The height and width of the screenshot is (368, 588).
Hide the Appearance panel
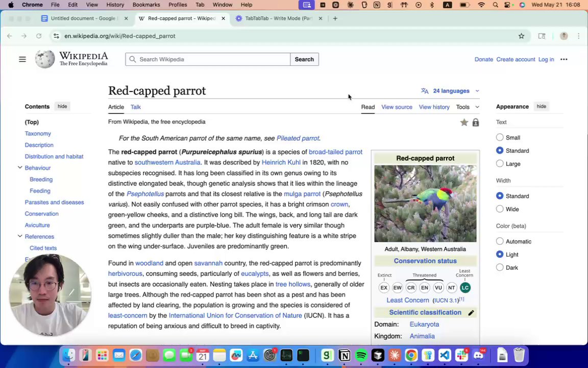tap(541, 106)
